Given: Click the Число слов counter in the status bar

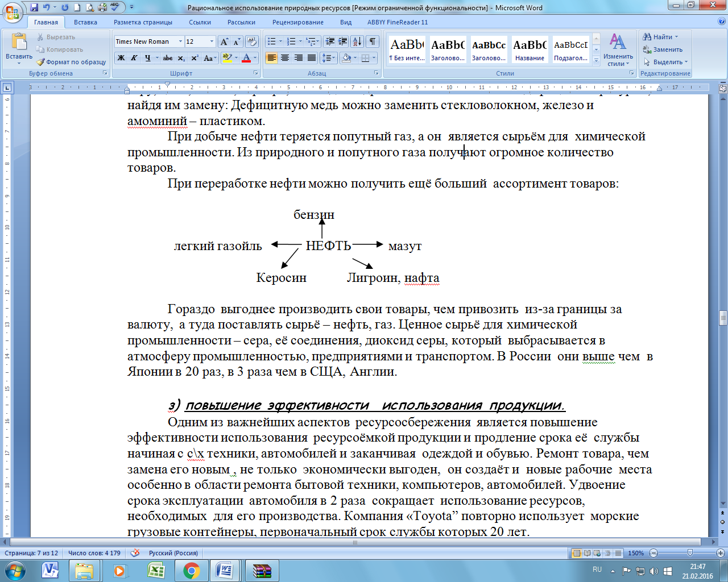Looking at the screenshot, I should [x=94, y=553].
